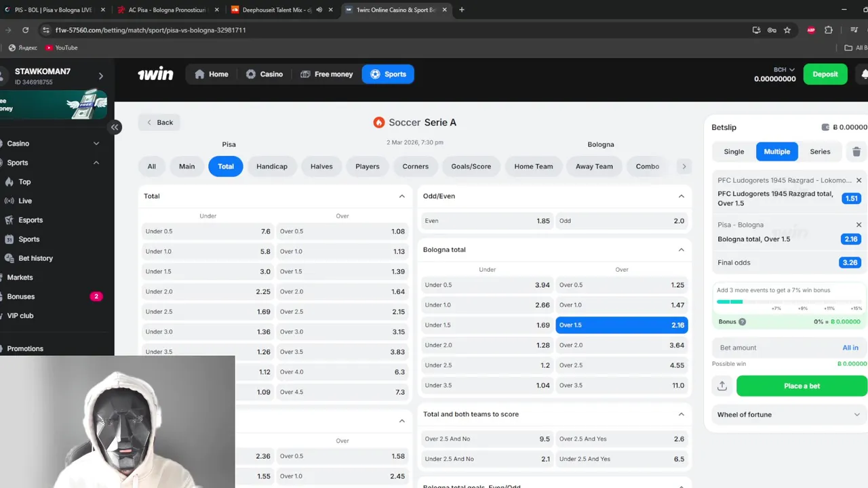Select Total Over 2.5 at 2.15
Screen dimensions: 868x488
click(342, 312)
